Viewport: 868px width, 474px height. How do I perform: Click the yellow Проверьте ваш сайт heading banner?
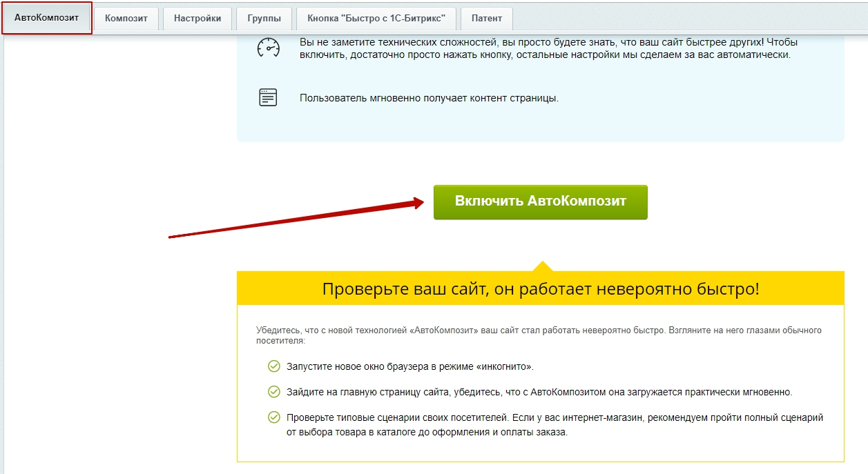[x=540, y=288]
